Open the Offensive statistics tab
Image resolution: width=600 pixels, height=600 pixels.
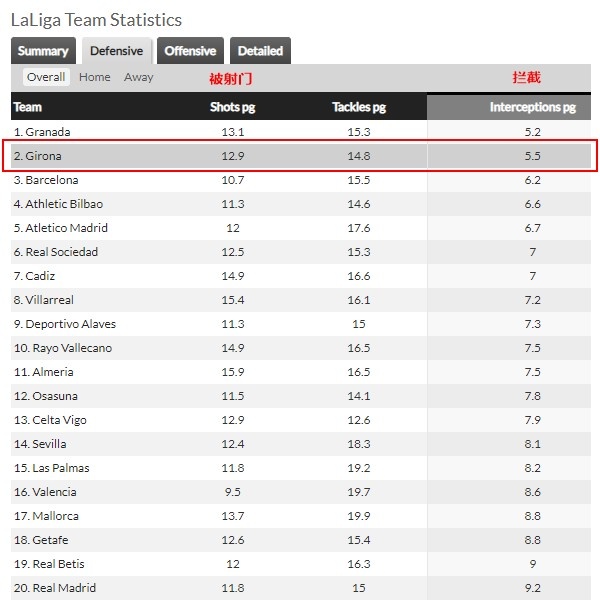click(x=190, y=51)
